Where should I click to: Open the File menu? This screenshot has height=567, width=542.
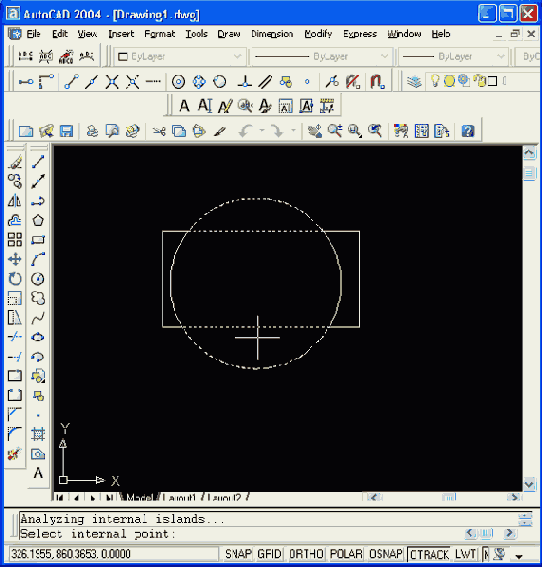33,34
